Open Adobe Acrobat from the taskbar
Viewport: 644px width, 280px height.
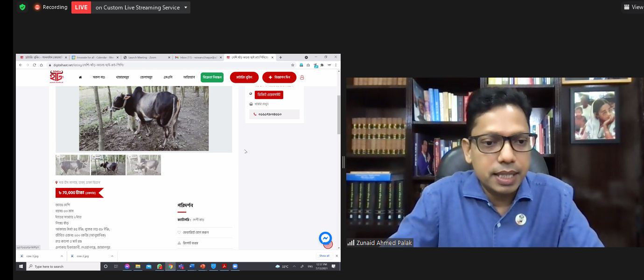[x=224, y=266]
